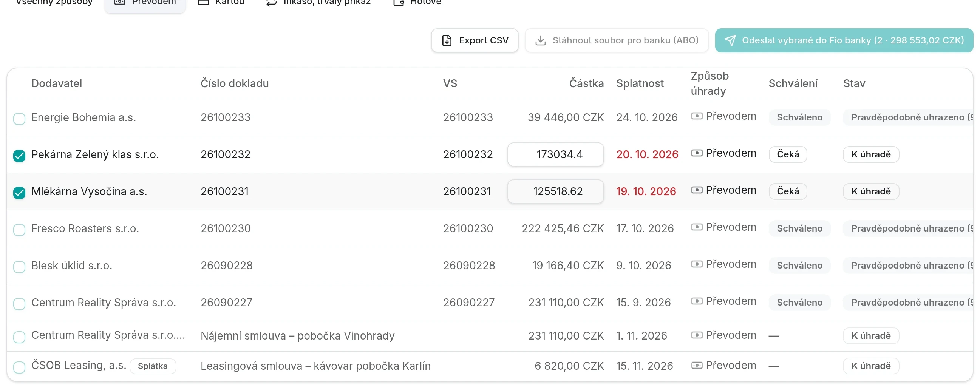Click Stáhnout soubor pro banku (ABO)
This screenshot has width=980, height=389.
pos(617,40)
